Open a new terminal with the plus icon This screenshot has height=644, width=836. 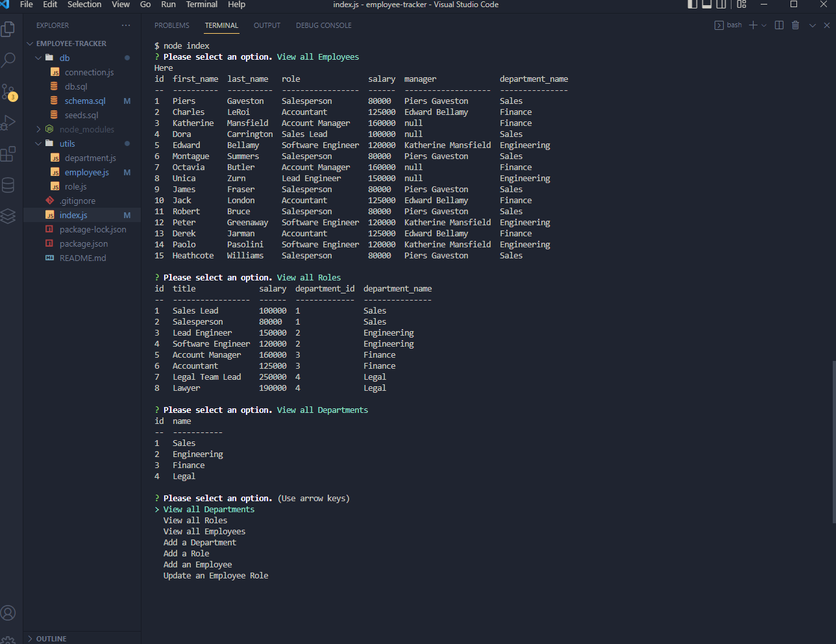753,25
